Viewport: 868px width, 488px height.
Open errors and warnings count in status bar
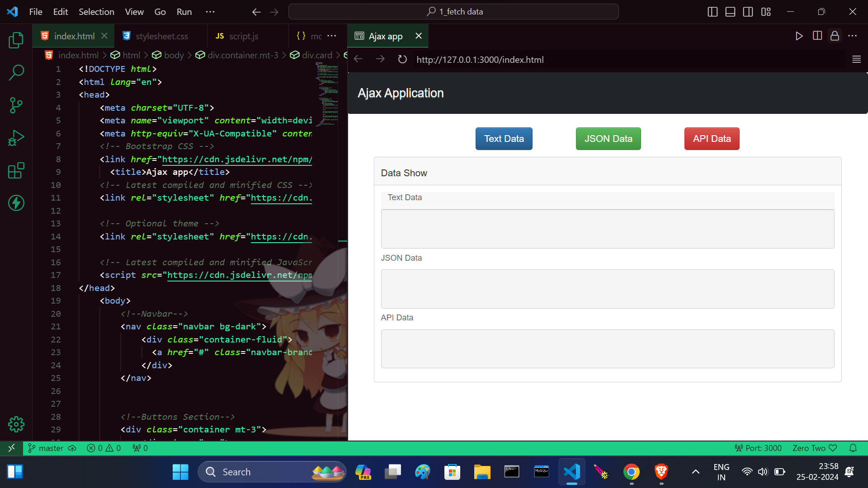[x=104, y=448]
